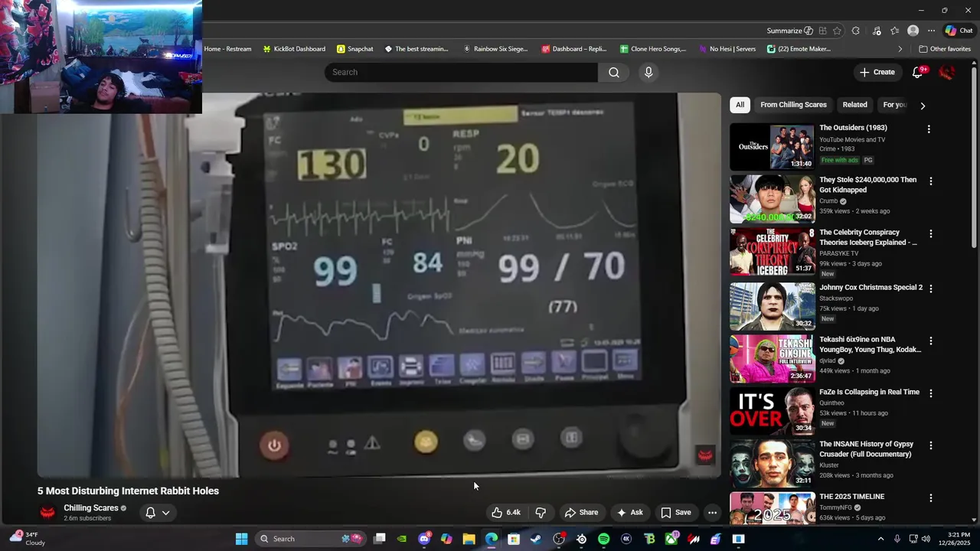This screenshot has width=980, height=551.
Task: Open options for Tekashi 6ix9ine video
Action: tap(931, 341)
